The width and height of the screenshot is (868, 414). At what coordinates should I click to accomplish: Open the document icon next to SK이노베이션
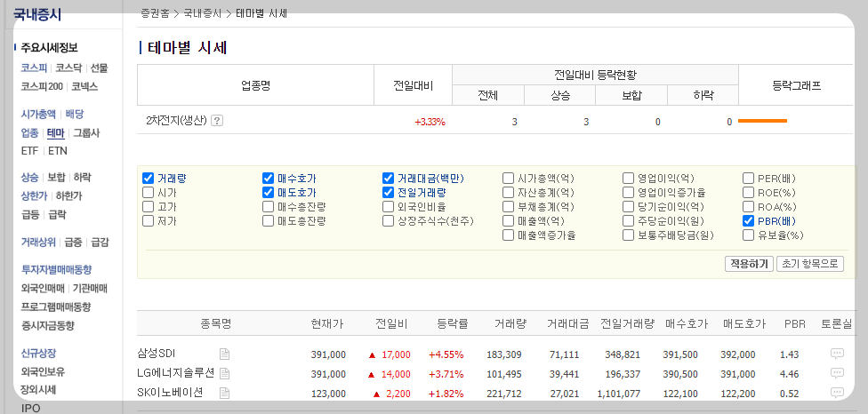point(224,394)
